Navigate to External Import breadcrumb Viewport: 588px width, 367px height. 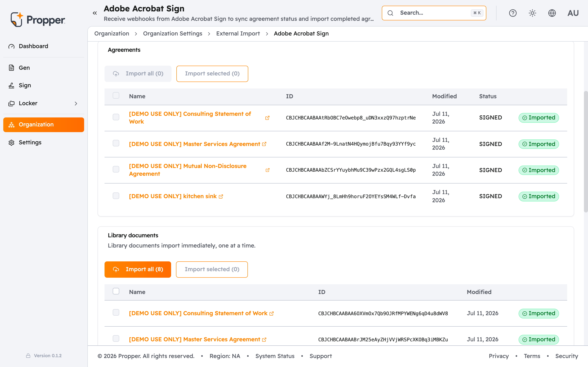point(238,33)
